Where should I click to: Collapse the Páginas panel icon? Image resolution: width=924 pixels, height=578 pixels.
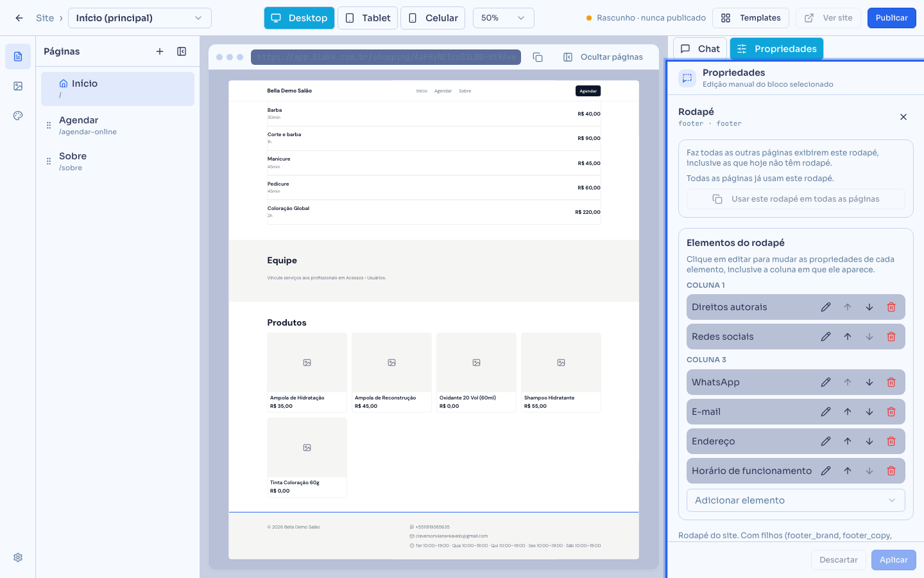pos(182,51)
